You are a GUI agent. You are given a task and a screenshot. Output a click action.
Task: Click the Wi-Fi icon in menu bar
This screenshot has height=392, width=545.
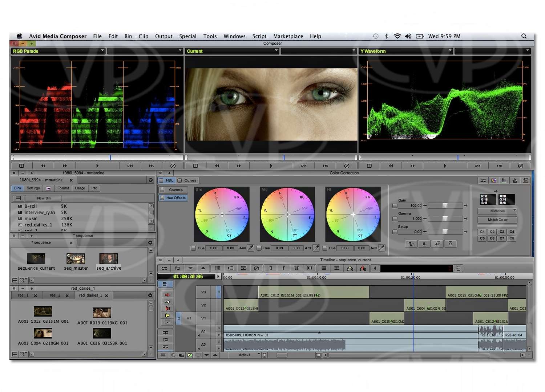tap(397, 36)
